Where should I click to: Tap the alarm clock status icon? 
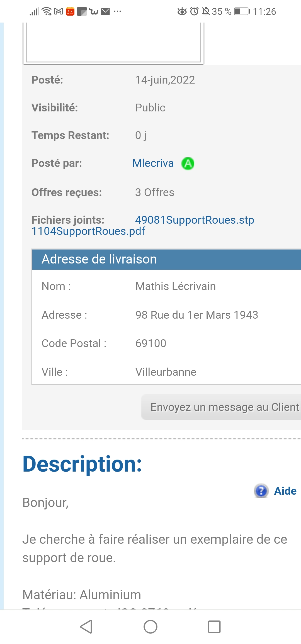(194, 11)
